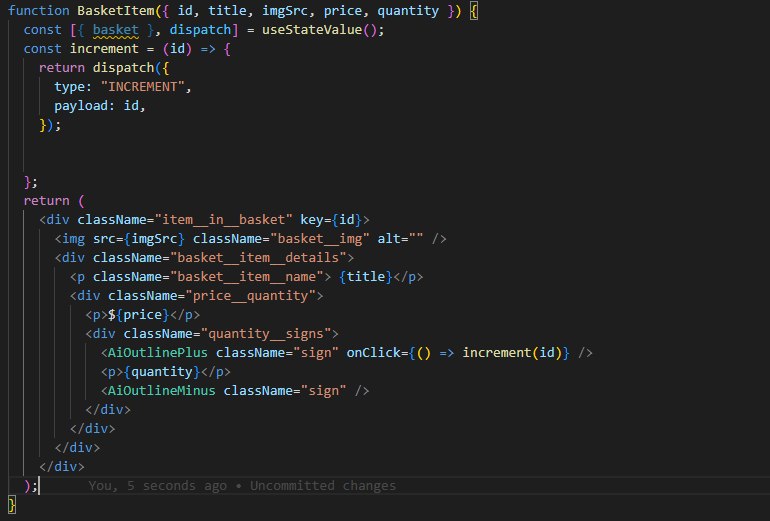770x521 pixels.
Task: Click the {price} expression in the paragraph
Action: click(x=142, y=315)
